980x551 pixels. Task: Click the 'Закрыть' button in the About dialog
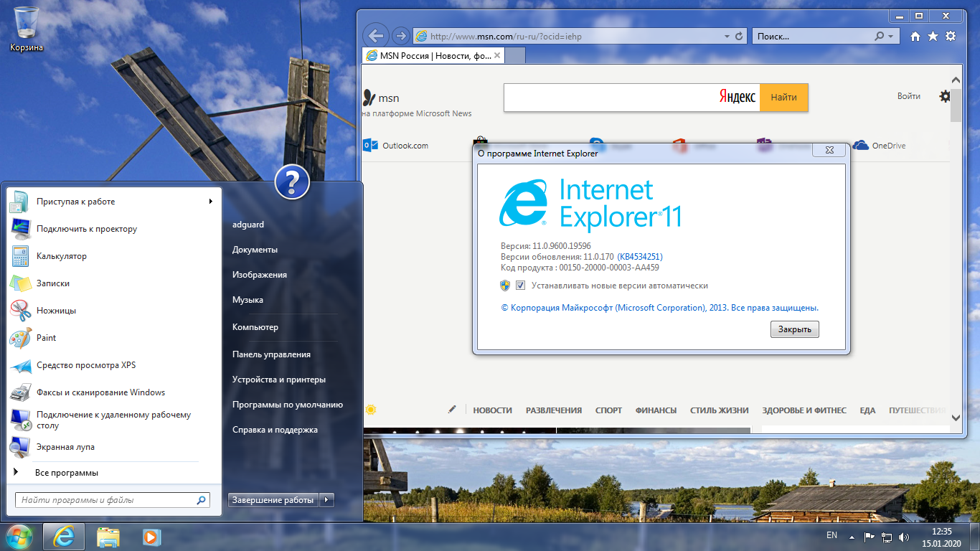[795, 329]
